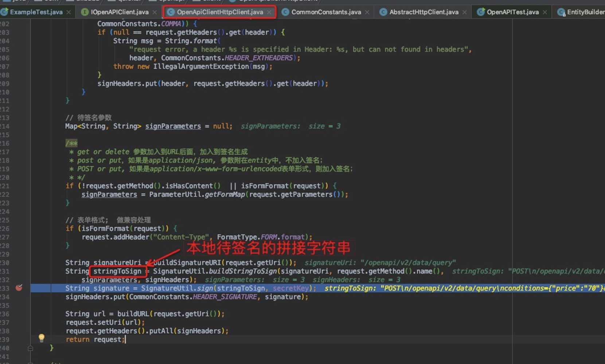Image resolution: width=605 pixels, height=364 pixels.
Task: Click the yellow lightbulb intention icon
Action: pos(42,338)
